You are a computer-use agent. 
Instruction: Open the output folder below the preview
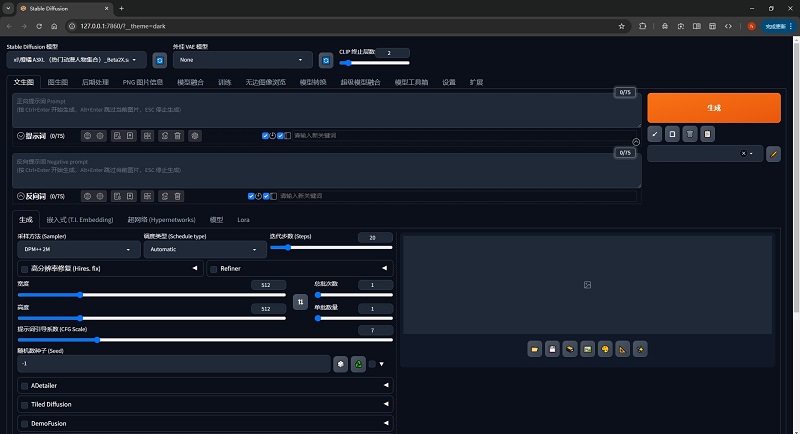click(x=536, y=348)
